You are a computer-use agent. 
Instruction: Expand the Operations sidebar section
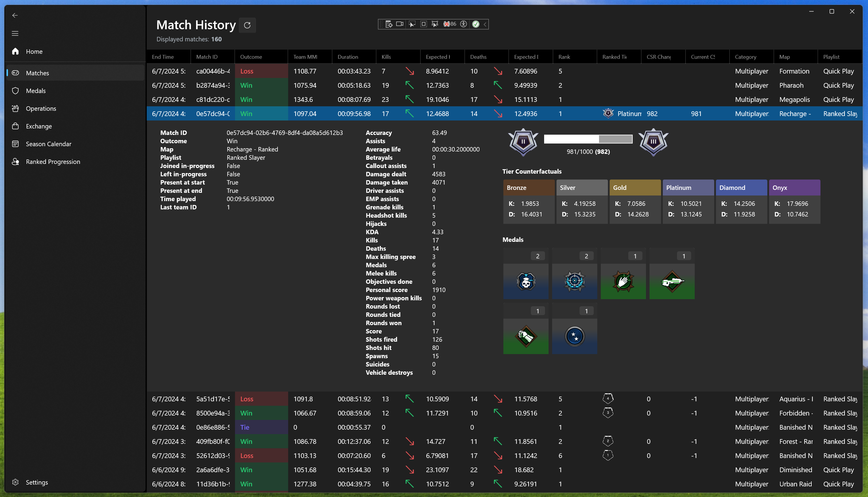pos(40,108)
